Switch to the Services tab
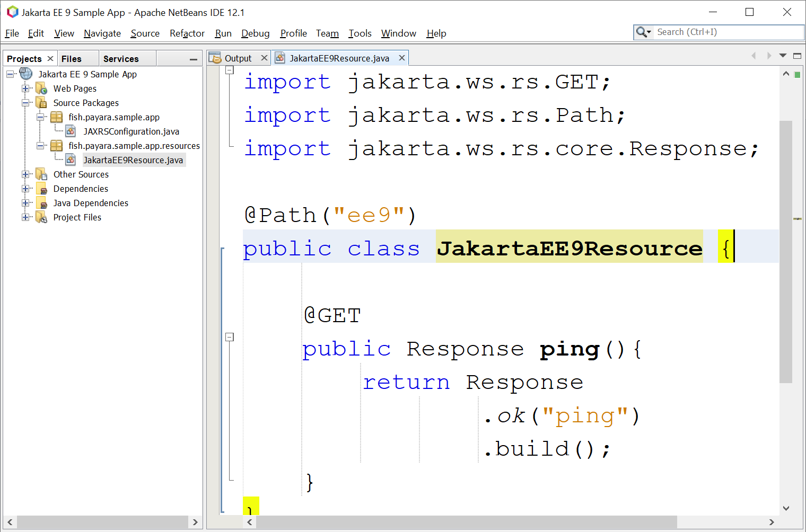The width and height of the screenshot is (806, 532). tap(121, 59)
